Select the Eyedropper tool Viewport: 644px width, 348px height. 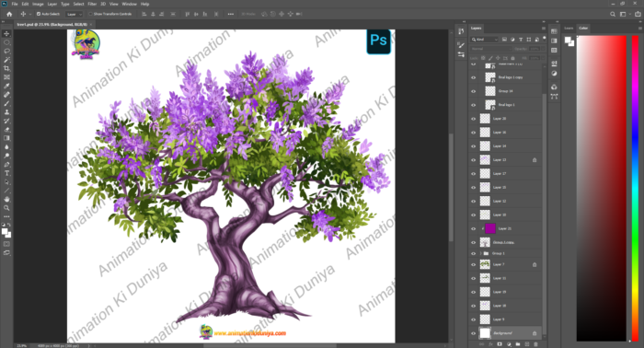(x=6, y=86)
